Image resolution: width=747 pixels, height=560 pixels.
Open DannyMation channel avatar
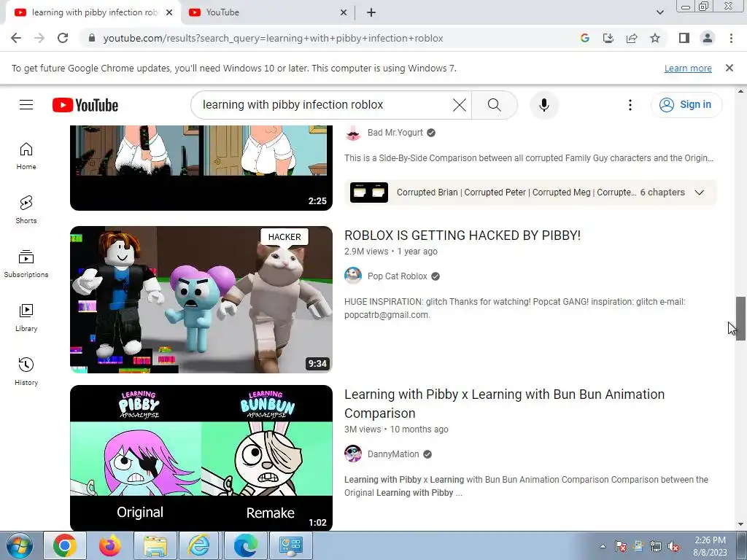point(353,454)
